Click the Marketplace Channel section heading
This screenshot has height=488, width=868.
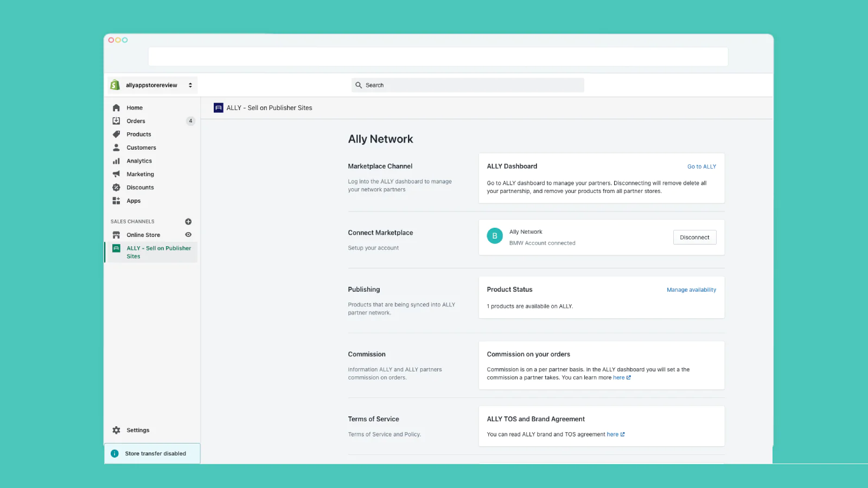tap(380, 166)
